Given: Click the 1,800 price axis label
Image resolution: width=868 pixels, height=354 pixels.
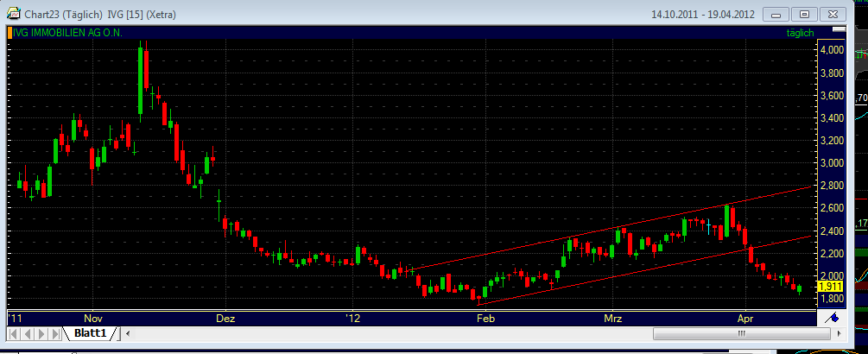Looking at the screenshot, I should pyautogui.click(x=833, y=298).
